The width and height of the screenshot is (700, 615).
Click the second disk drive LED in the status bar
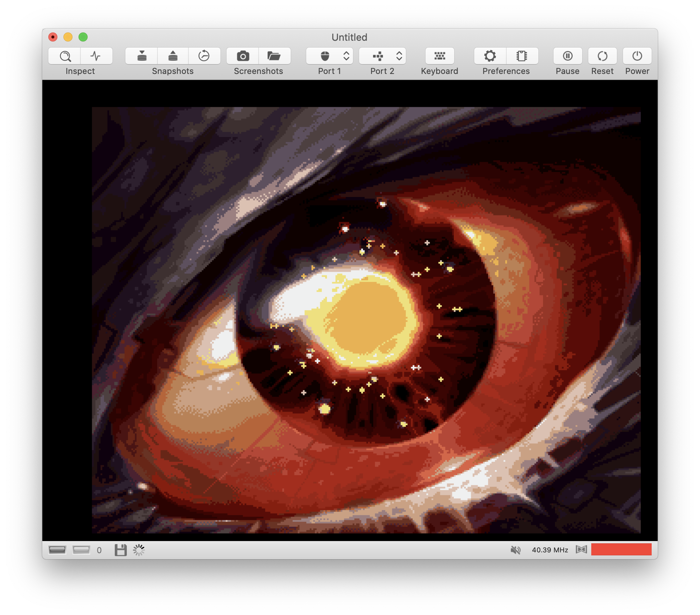pos(81,550)
